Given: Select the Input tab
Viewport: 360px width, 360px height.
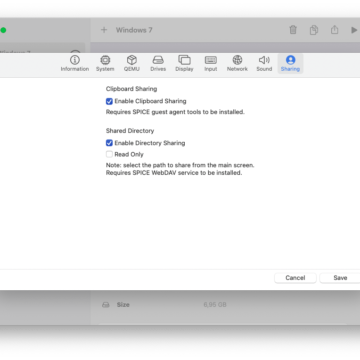Looking at the screenshot, I should point(211,63).
